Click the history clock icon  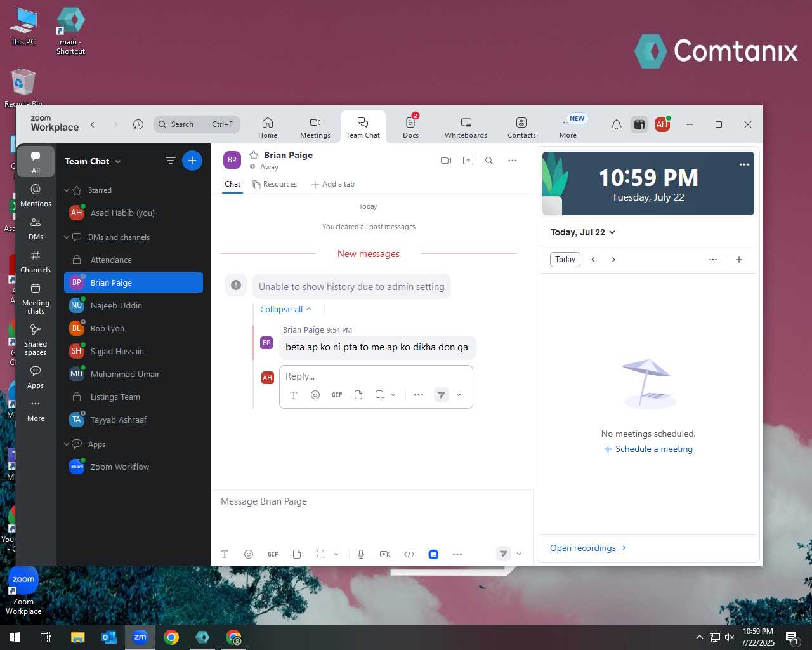[x=138, y=124]
